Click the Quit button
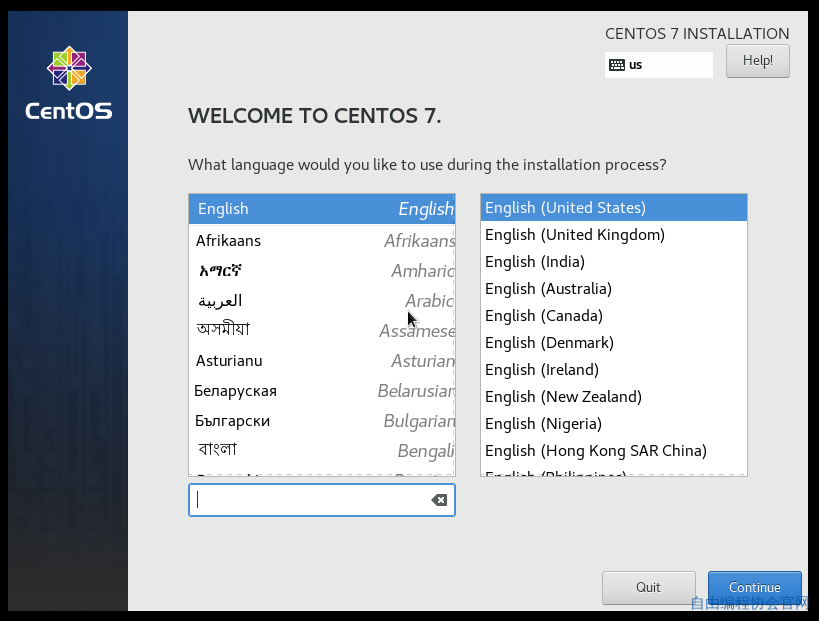Viewport: 819px width, 621px height. click(648, 587)
